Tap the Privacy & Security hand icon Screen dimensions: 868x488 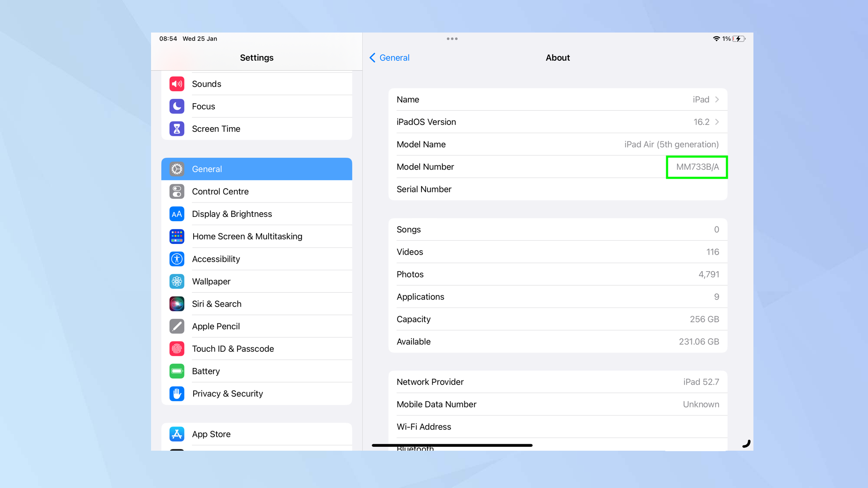tap(177, 393)
